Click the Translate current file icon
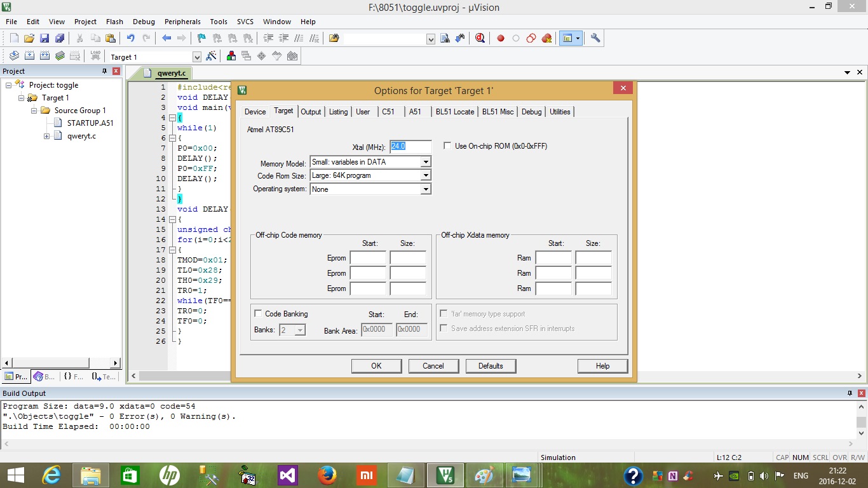The height and width of the screenshot is (488, 868). tap(14, 56)
